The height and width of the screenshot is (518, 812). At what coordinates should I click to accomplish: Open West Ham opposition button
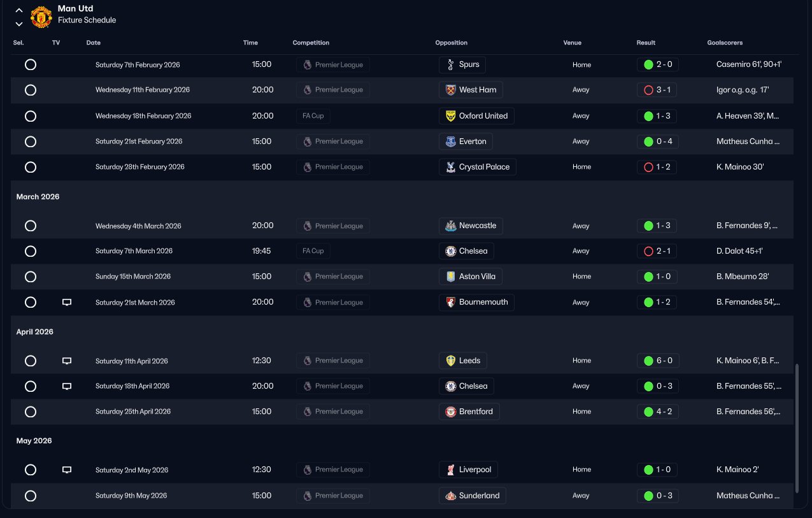click(471, 90)
